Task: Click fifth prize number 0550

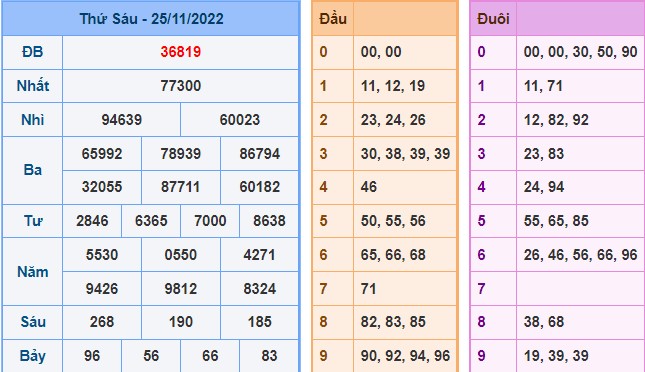Action: coord(181,255)
